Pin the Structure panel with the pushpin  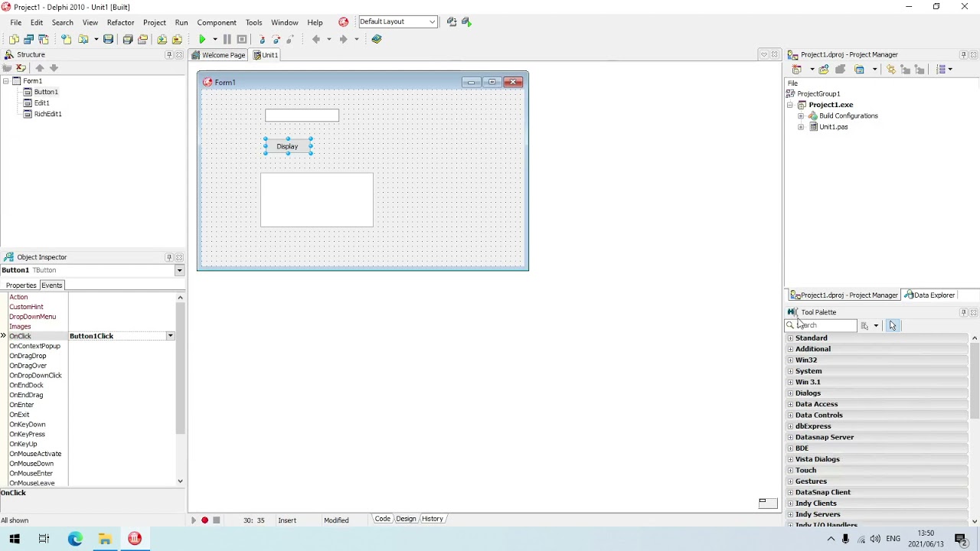pyautogui.click(x=169, y=55)
